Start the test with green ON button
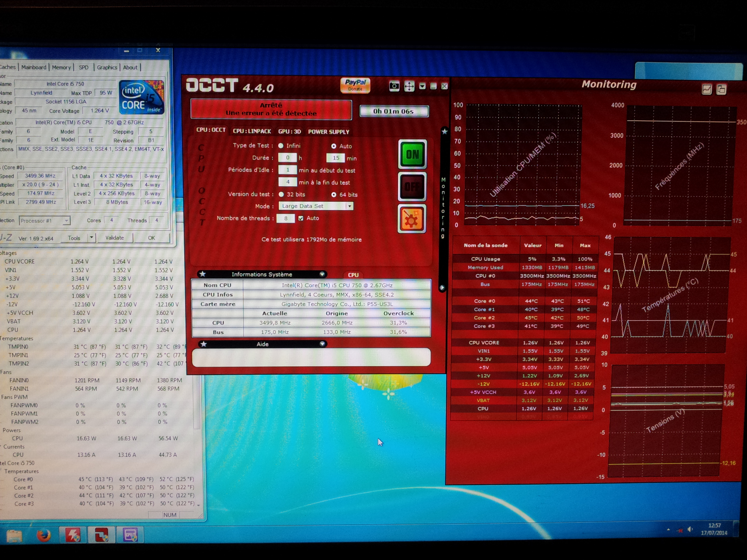Screen dimensions: 747x560 [x=412, y=154]
